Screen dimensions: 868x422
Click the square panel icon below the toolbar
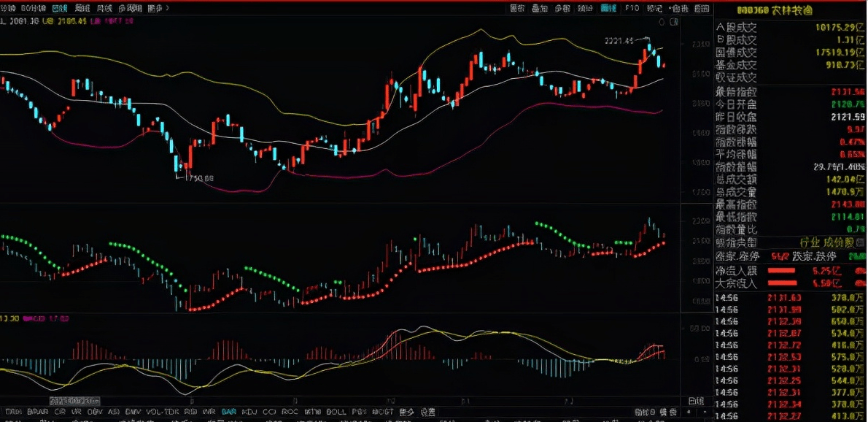tap(674, 22)
